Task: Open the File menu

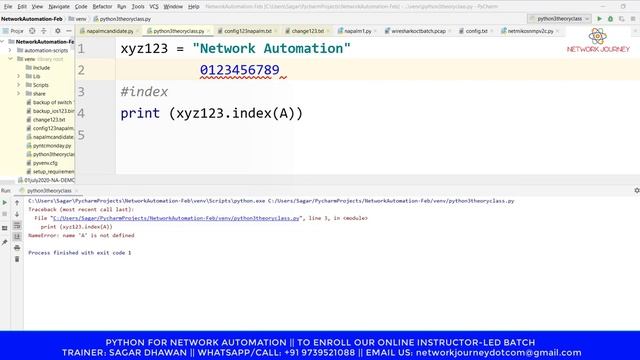Action: point(8,7)
